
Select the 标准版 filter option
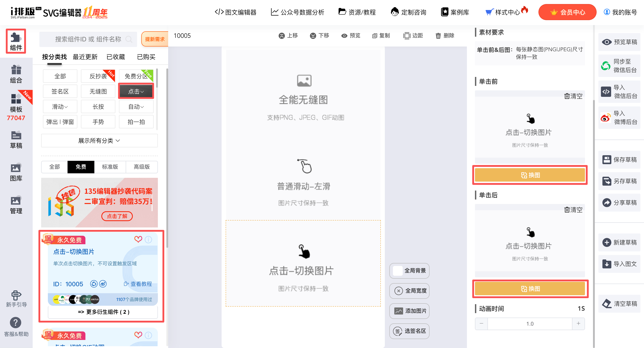coord(110,167)
